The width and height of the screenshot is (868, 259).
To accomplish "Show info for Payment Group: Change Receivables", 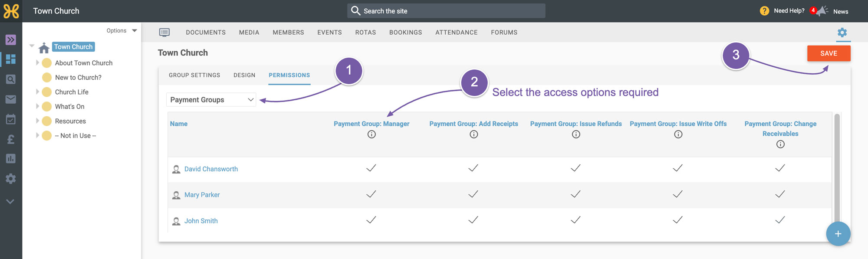I will pos(780,144).
